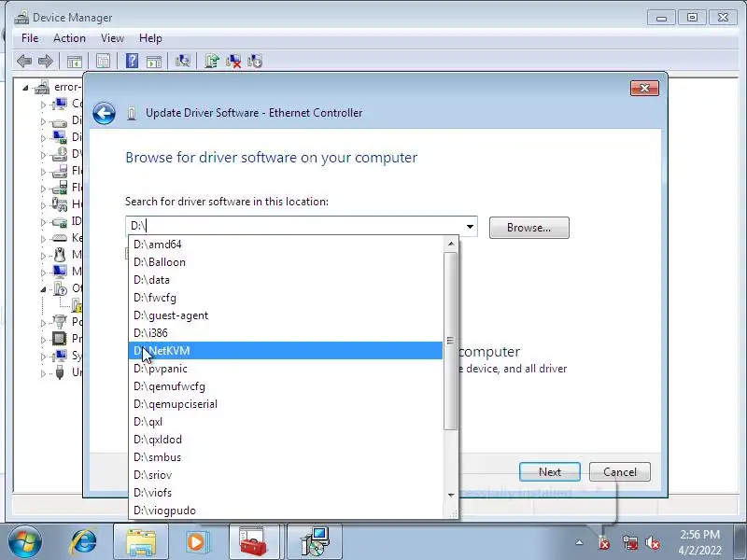
Task: Select the processor chip category icon
Action: coord(60,339)
